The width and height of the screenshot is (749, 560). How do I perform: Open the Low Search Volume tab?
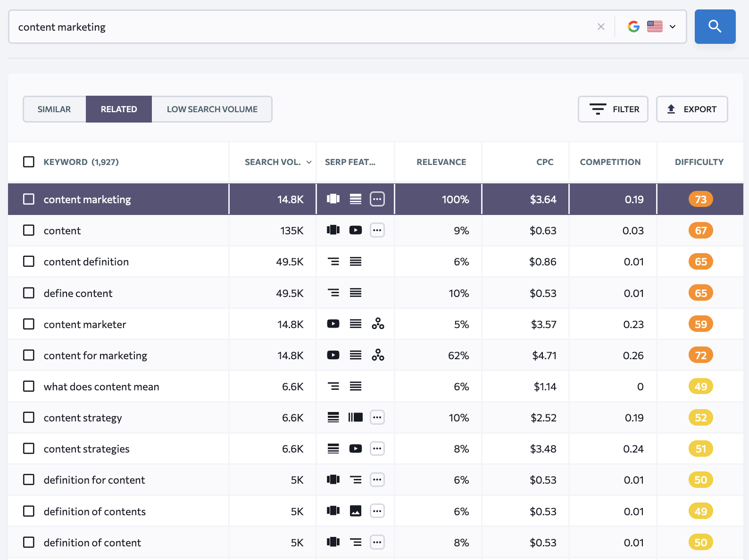212,109
